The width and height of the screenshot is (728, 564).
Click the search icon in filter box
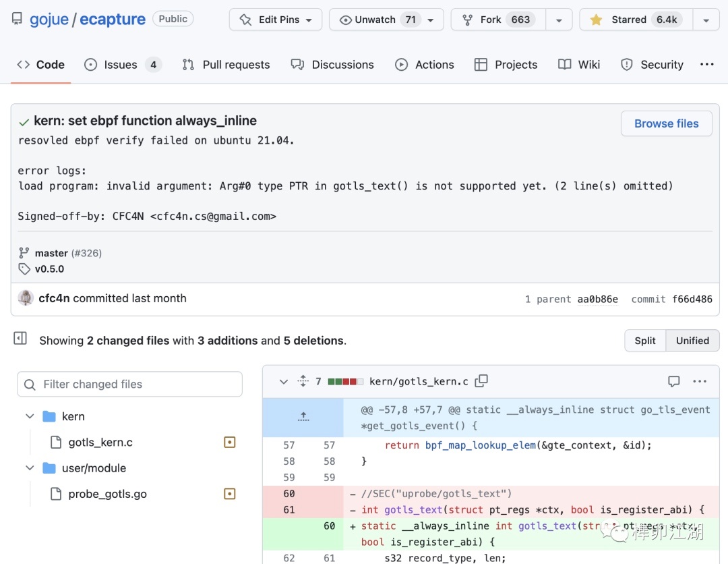[x=30, y=385]
